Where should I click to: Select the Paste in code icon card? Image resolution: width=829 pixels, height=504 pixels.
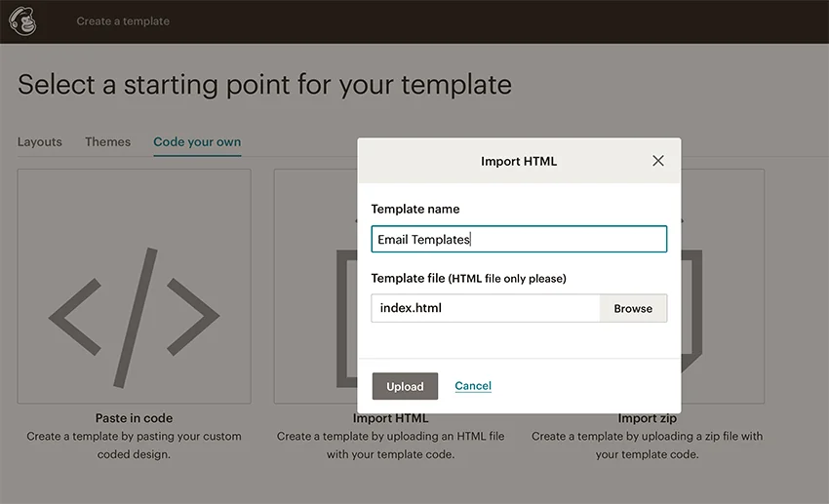click(x=134, y=287)
